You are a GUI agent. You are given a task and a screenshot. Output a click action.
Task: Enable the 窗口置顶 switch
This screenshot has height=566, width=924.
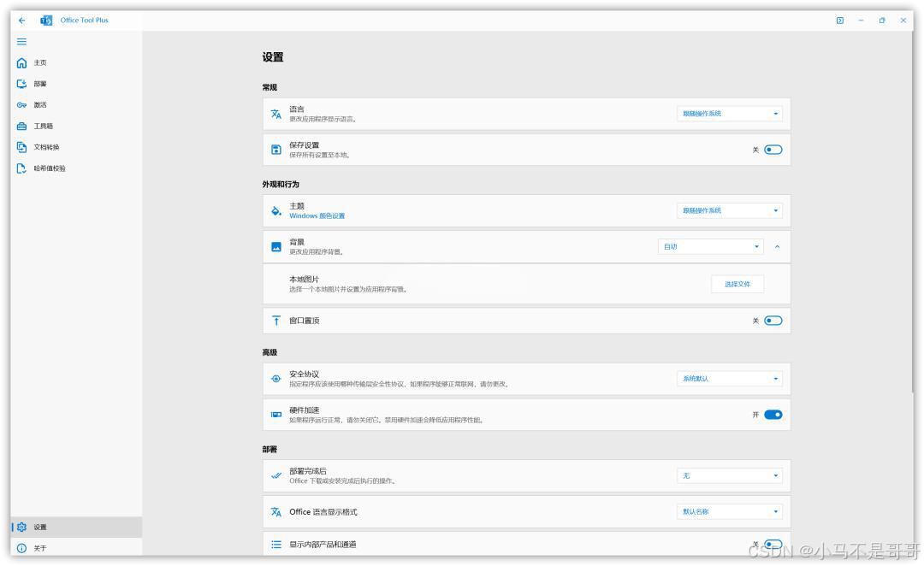773,321
